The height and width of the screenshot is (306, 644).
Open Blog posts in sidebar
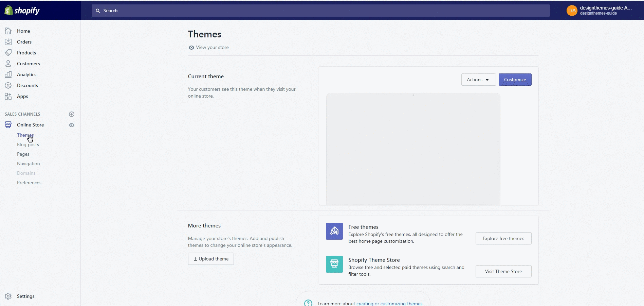[x=28, y=144]
